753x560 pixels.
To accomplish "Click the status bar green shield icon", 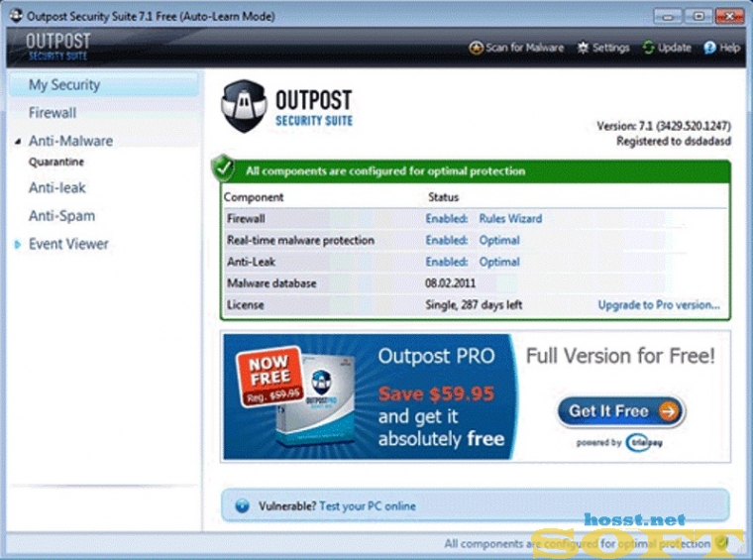I will [x=721, y=543].
